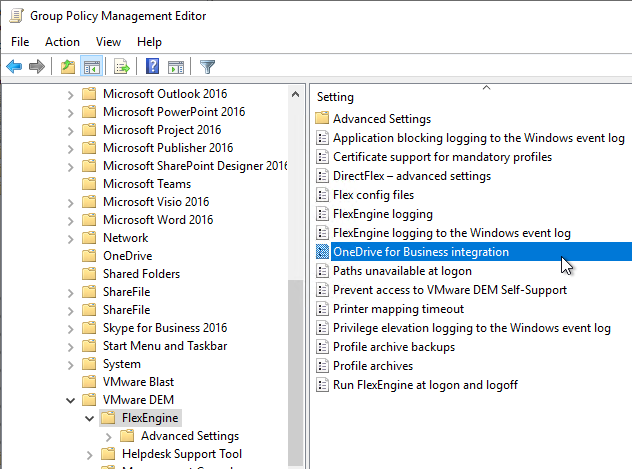This screenshot has width=632, height=469.
Task: Click the folder icon next to Shared Folders
Action: [89, 274]
